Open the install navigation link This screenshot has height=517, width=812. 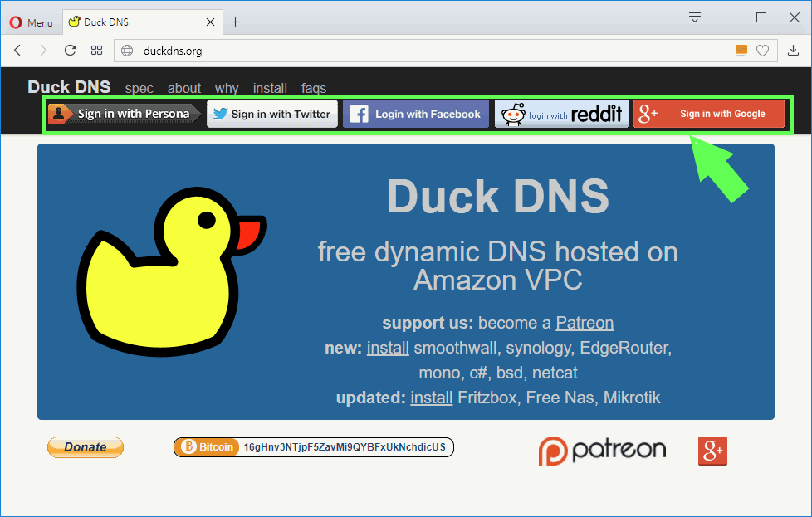click(x=270, y=89)
